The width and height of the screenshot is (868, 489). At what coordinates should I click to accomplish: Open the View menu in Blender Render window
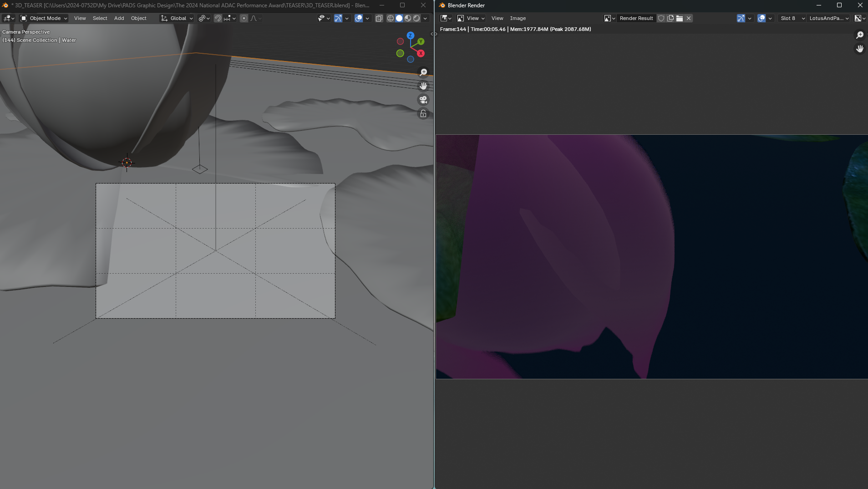point(497,18)
